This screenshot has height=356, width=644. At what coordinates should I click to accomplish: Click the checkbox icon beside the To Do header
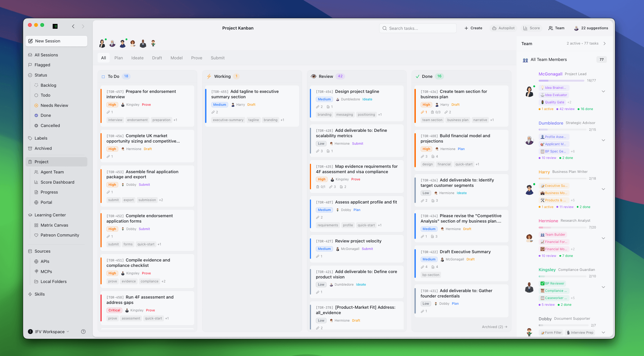point(103,77)
